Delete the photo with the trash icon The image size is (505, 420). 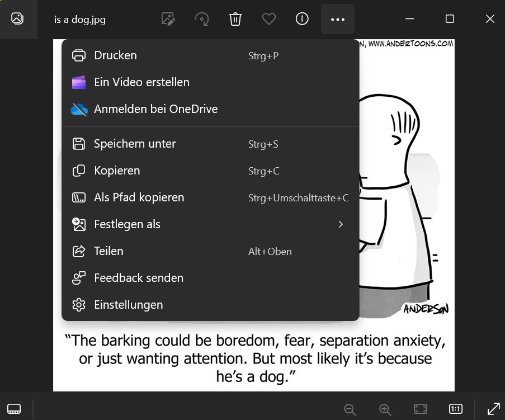pyautogui.click(x=235, y=19)
